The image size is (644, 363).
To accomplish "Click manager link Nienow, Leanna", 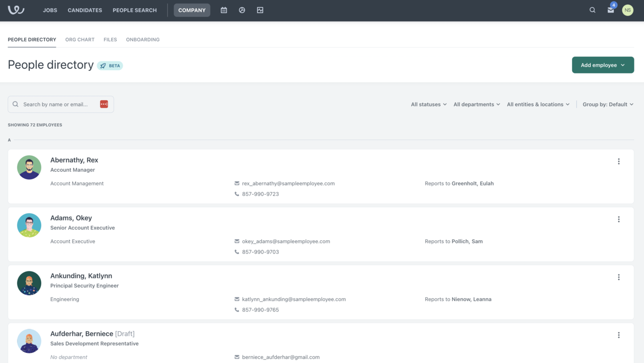I will click(x=471, y=300).
